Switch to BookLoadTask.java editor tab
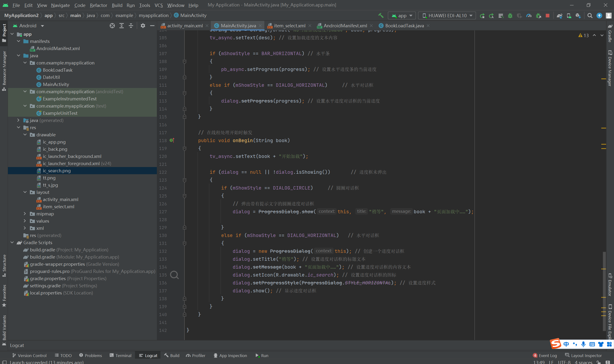 (x=404, y=26)
